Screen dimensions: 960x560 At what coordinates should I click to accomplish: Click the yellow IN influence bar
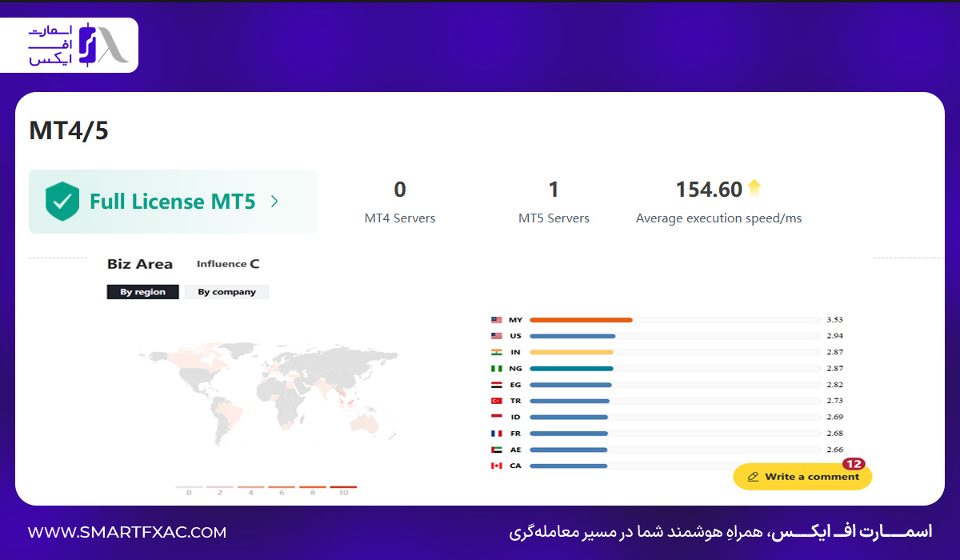571,352
